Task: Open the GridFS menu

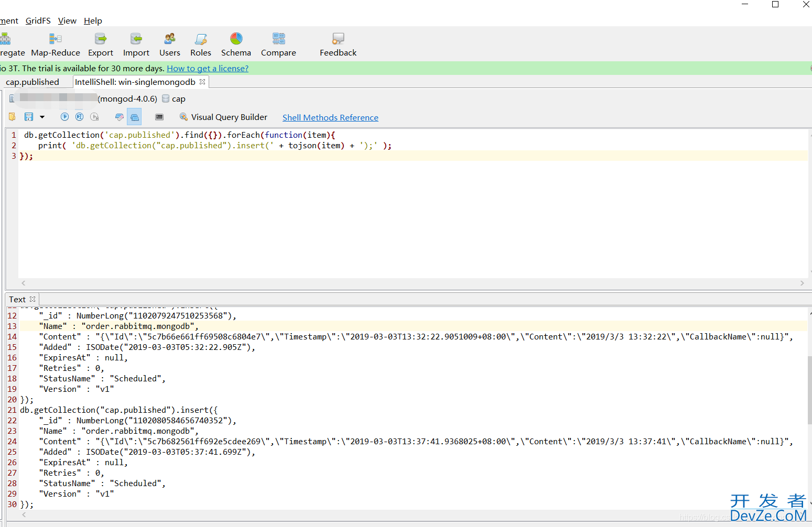Action: click(x=38, y=20)
